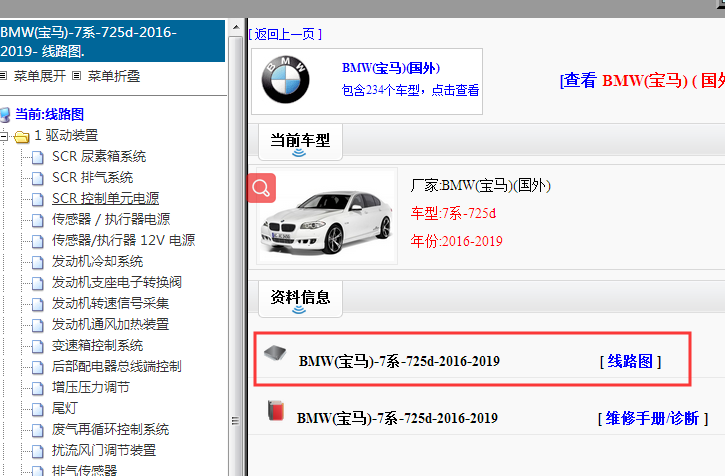This screenshot has width=725, height=476.
Task: Click 菜单折叠 to collapse all menus
Action: [114, 75]
